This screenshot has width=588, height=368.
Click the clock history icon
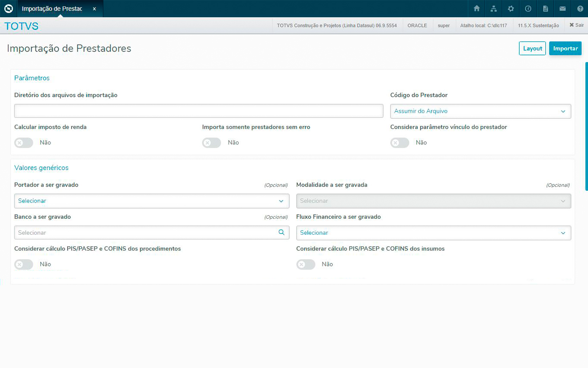[x=528, y=9]
